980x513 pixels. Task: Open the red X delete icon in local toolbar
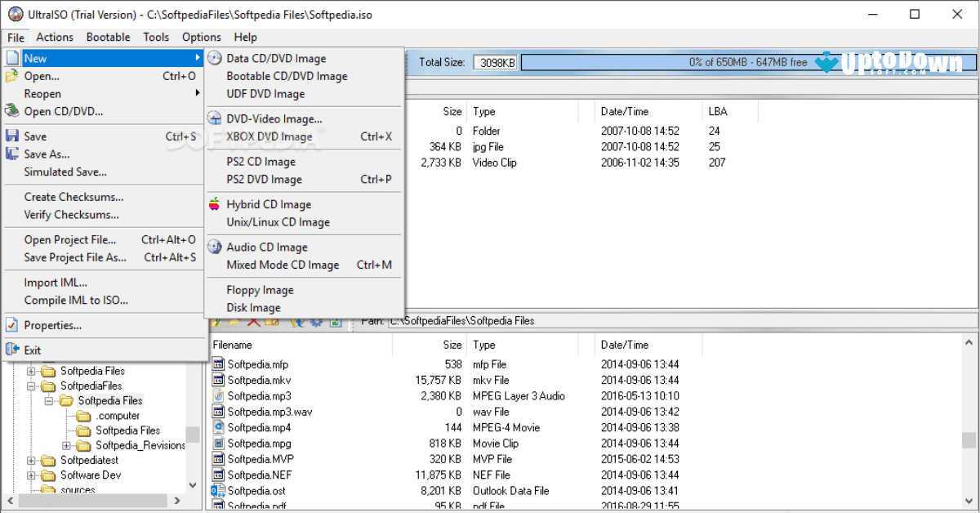pos(254,322)
